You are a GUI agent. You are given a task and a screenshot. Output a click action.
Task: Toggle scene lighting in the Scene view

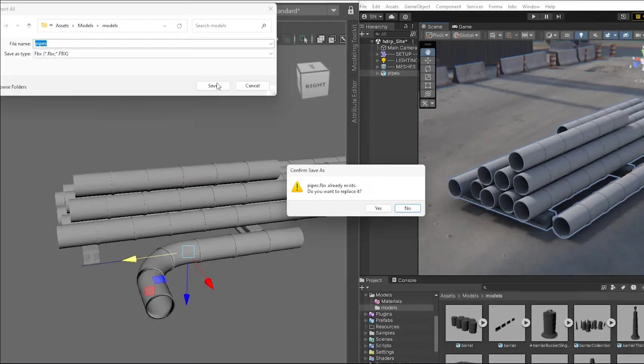coord(581,35)
